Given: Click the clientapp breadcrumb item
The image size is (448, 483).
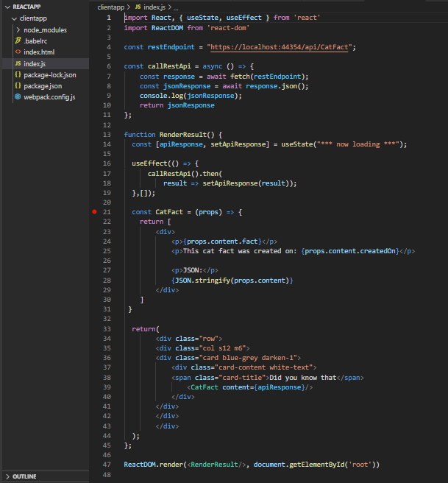Looking at the screenshot, I should (x=110, y=7).
